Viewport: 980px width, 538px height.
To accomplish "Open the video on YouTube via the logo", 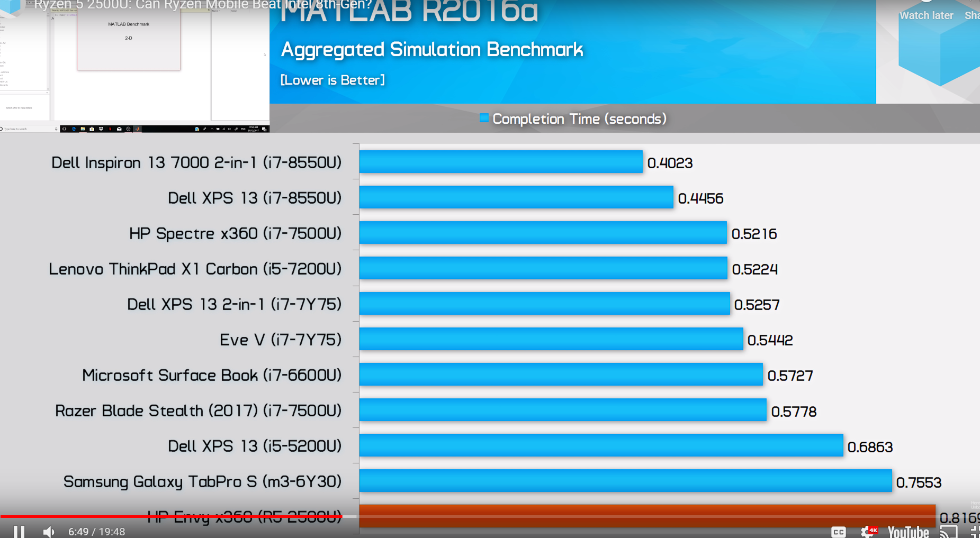I will tap(908, 532).
